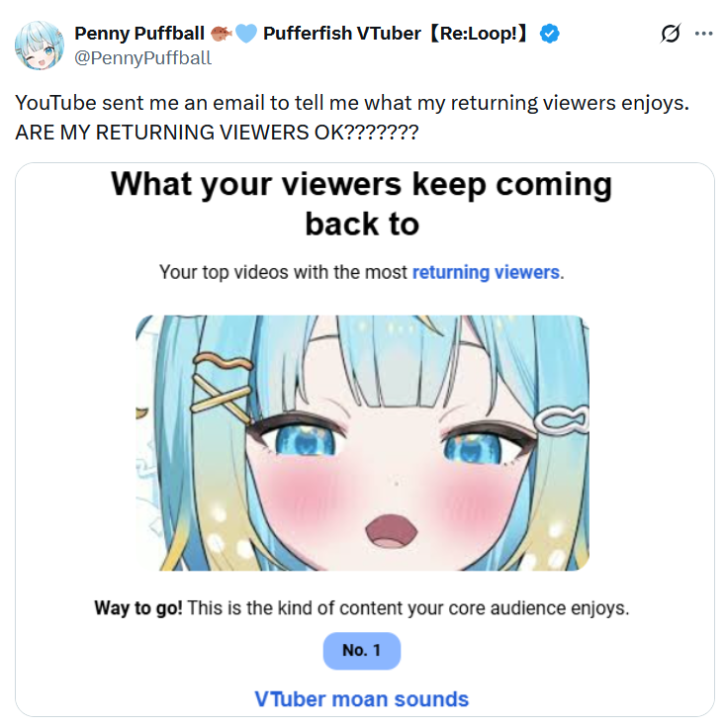Image resolution: width=725 pixels, height=728 pixels.
Task: Click the blue heart emoji in name
Action: (x=245, y=34)
